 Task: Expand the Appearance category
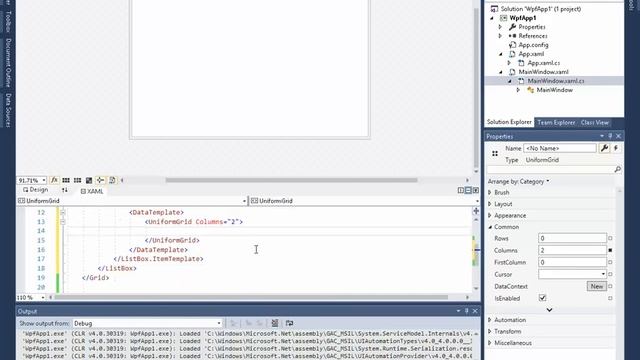click(490, 215)
